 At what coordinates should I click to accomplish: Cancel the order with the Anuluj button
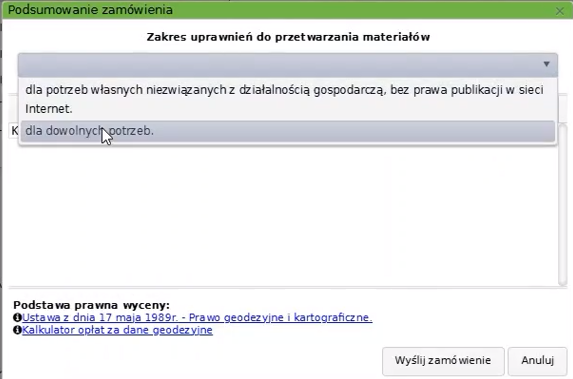(x=537, y=361)
